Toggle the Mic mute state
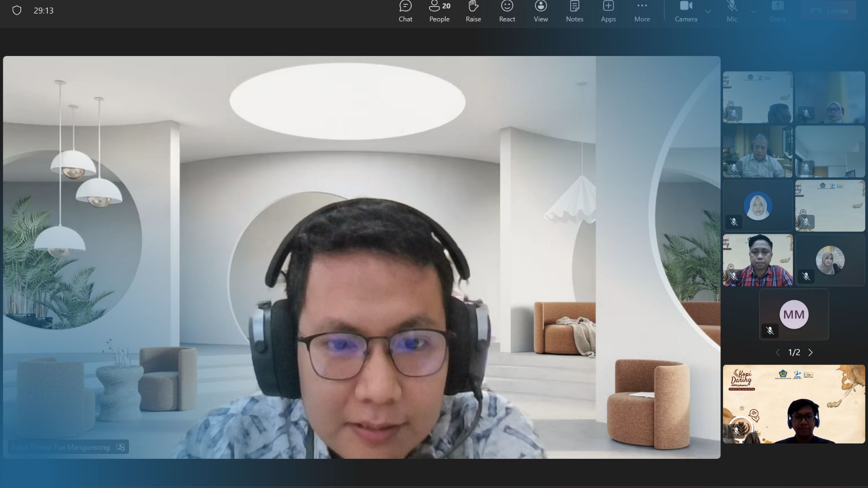Viewport: 868px width, 488px height. point(732,11)
